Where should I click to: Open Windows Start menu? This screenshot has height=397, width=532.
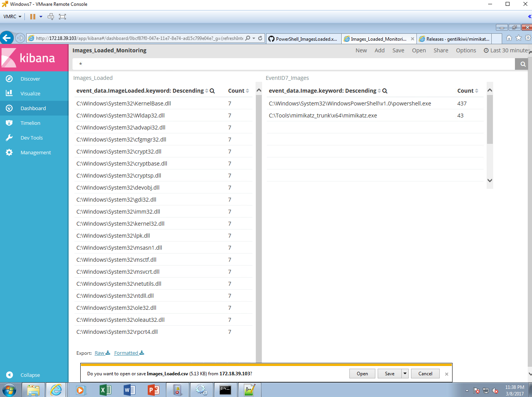coord(9,390)
